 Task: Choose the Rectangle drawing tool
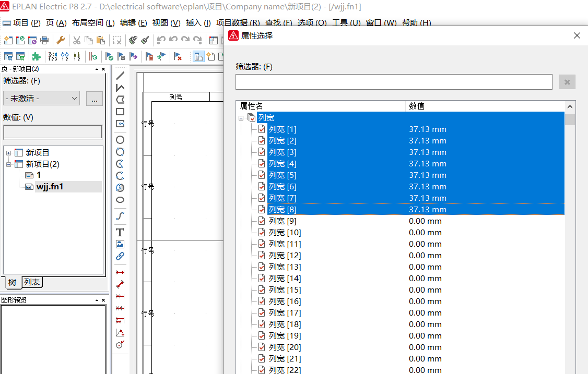(120, 112)
